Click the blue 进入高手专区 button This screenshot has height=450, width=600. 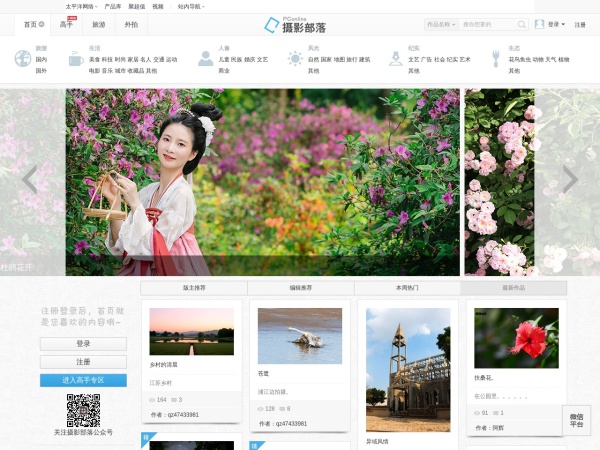pyautogui.click(x=83, y=380)
